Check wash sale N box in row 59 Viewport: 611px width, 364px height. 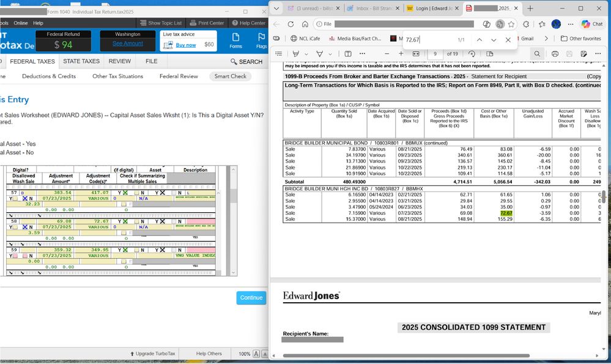(25, 256)
